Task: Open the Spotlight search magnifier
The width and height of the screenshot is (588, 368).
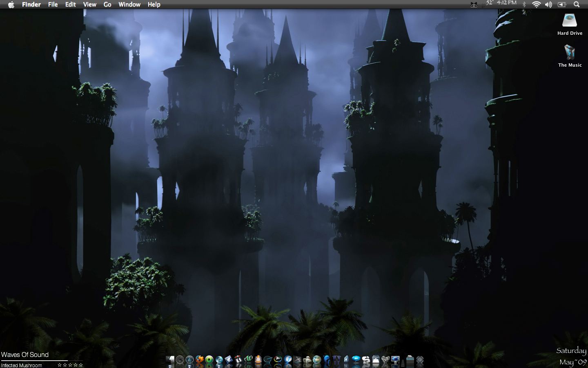Action: (577, 4)
